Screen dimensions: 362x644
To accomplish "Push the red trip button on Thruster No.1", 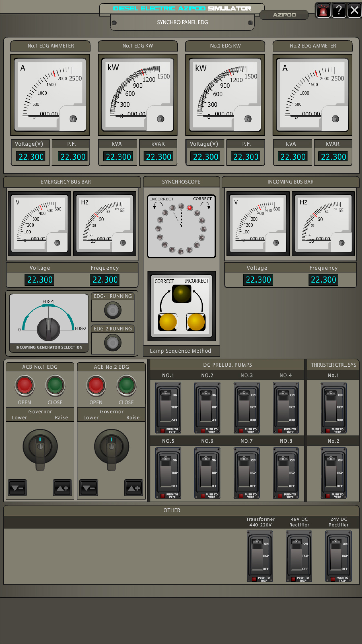I will pyautogui.click(x=328, y=431).
